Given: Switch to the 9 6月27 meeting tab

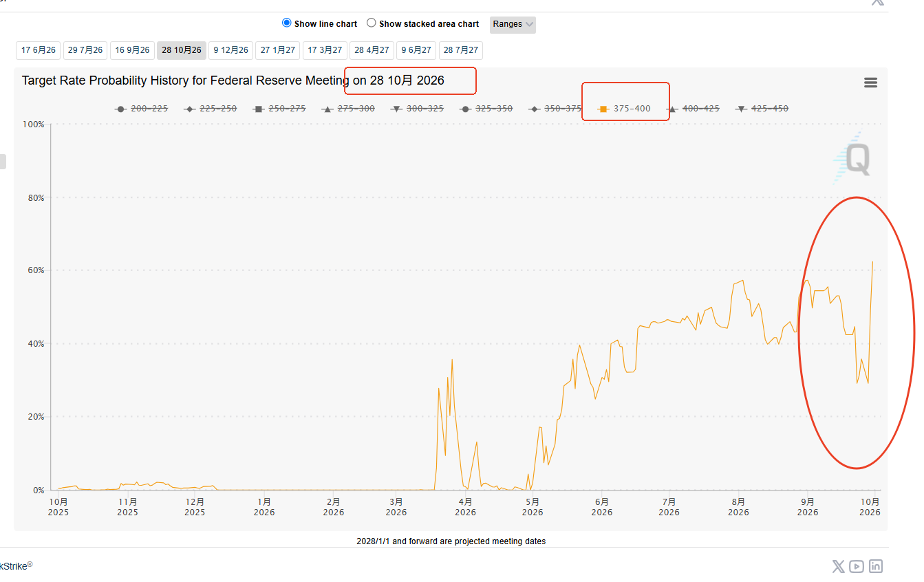Looking at the screenshot, I should (416, 50).
